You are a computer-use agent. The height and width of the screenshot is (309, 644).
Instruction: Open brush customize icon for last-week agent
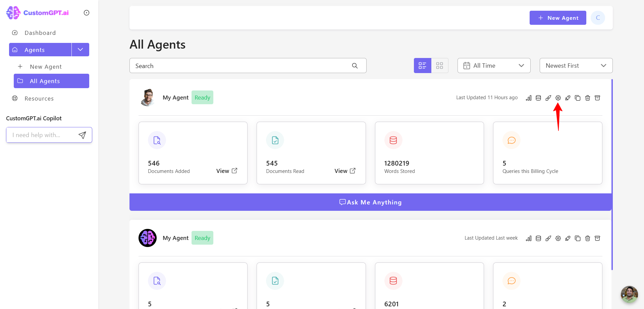pos(548,238)
